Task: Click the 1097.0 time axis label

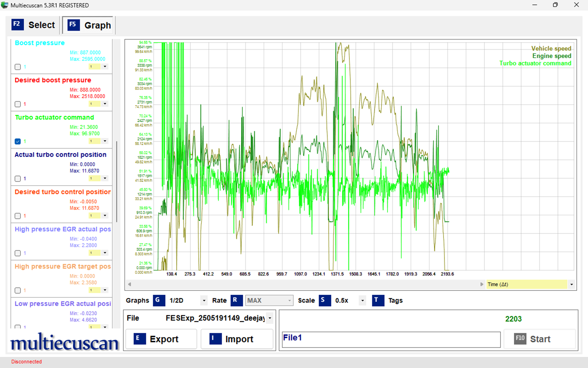Action: (x=300, y=274)
